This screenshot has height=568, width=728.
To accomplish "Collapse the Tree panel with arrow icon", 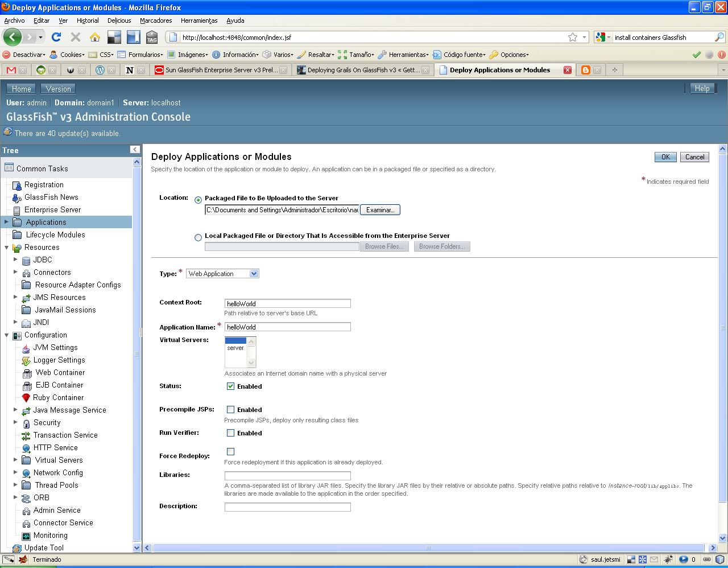I will pos(135,150).
